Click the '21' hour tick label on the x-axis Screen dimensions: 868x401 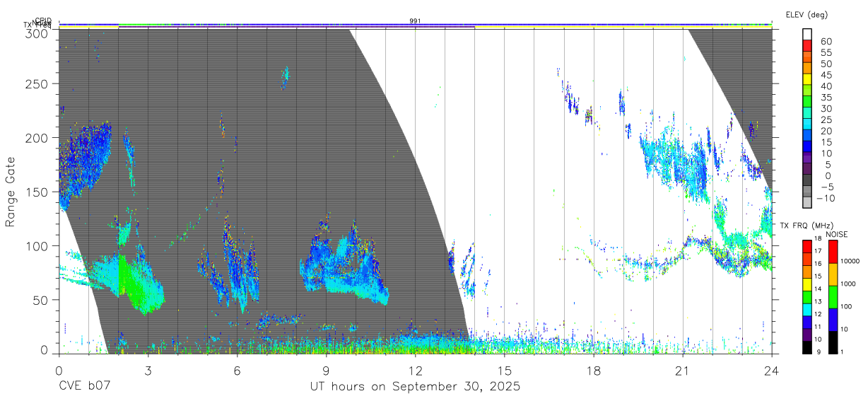(x=682, y=371)
